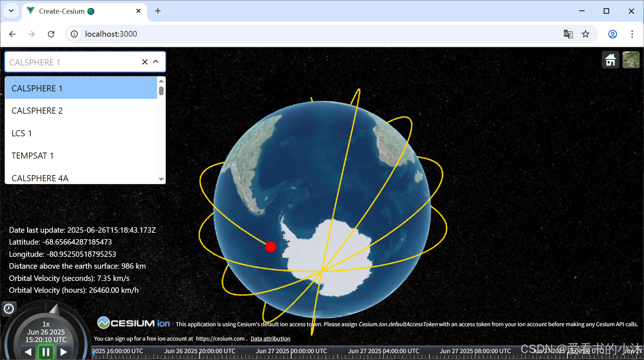
Task: Choose TEMPSAT 1 satellite option
Action: tap(81, 156)
